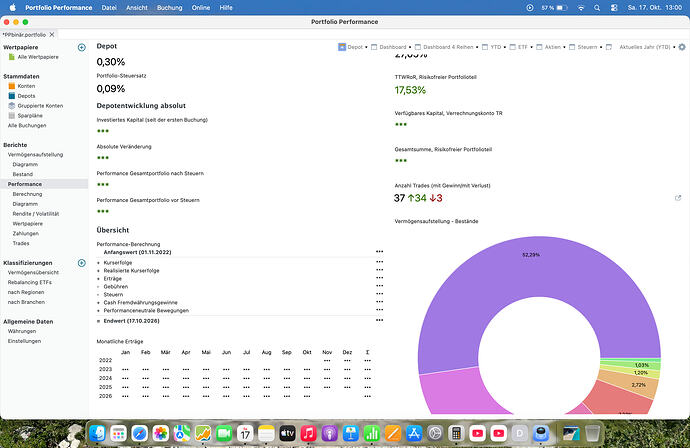Switch to the Aktien dashboard tab
690x448 pixels.
point(552,47)
